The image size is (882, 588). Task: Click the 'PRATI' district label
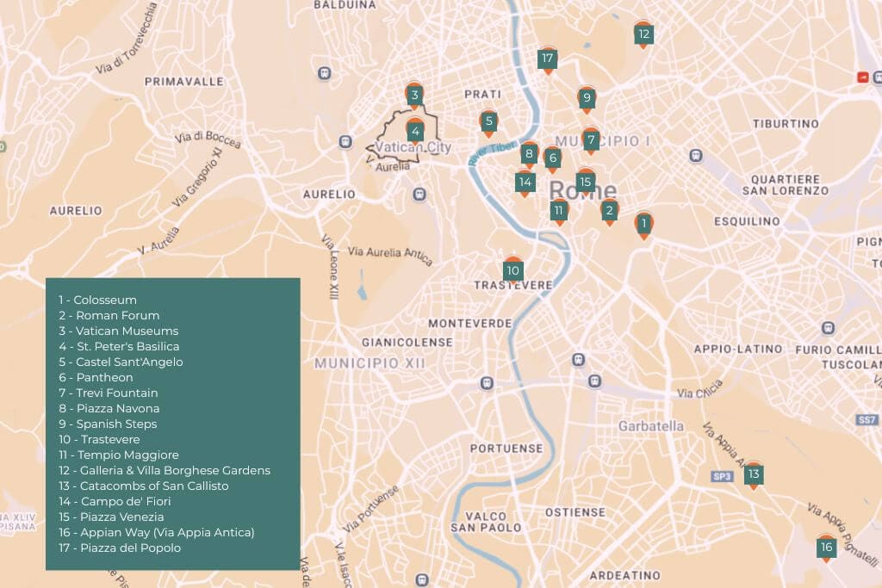[482, 95]
